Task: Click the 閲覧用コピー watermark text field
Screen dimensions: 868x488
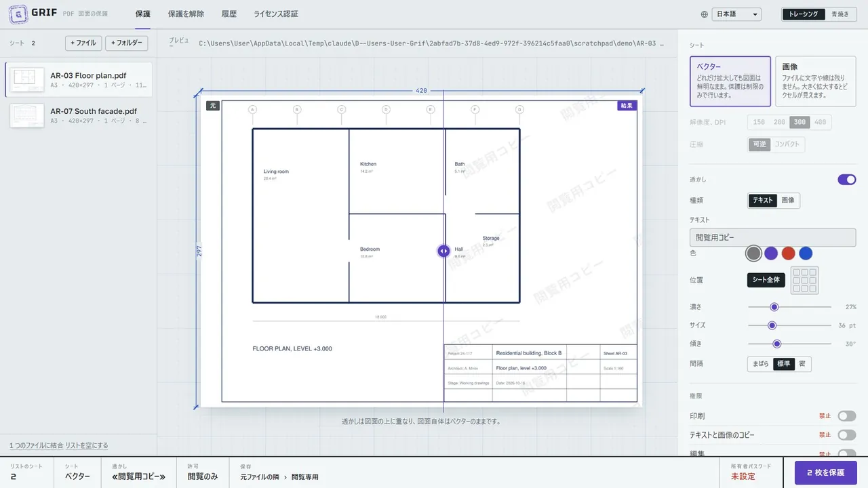Action: click(772, 237)
